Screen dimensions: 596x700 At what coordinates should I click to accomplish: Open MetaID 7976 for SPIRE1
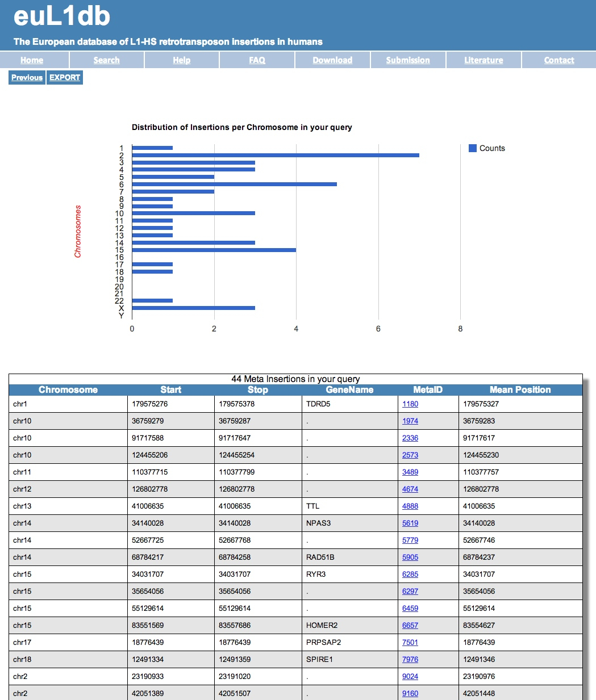pos(410,660)
